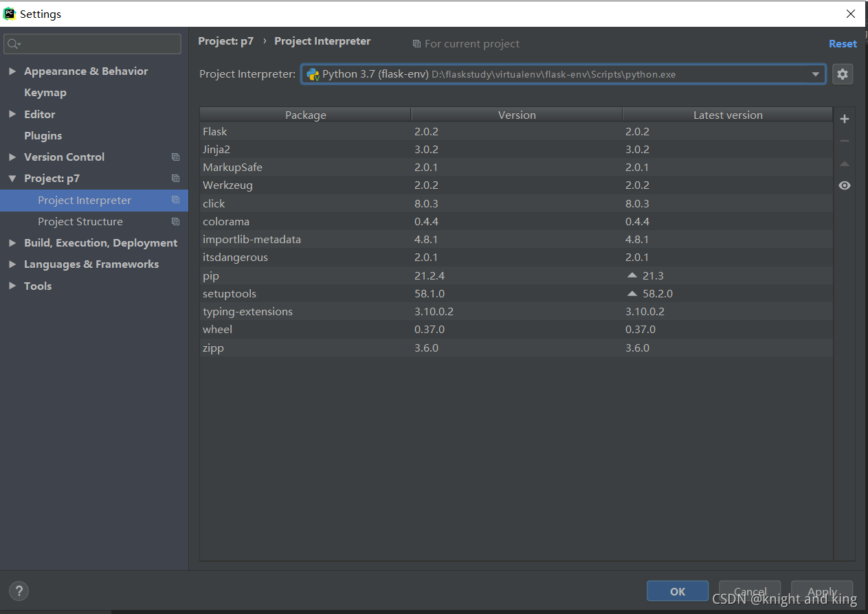
Task: Click the minus icon to uninstall package
Action: (845, 141)
